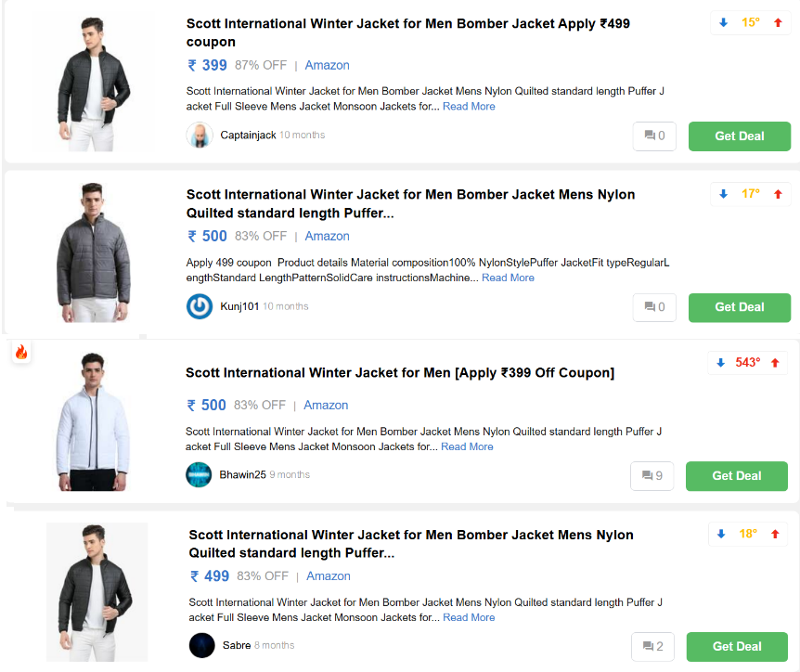
Task: Downvote the 543° deal by Bhawin25
Action: pos(721,363)
